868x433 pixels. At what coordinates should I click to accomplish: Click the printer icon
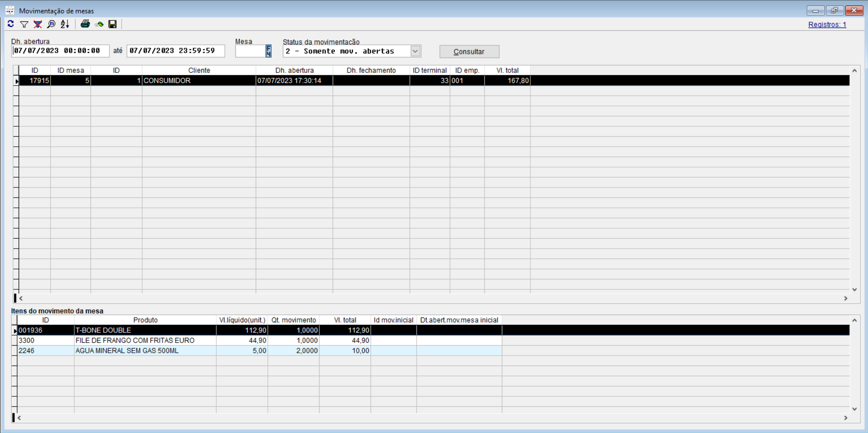point(85,24)
